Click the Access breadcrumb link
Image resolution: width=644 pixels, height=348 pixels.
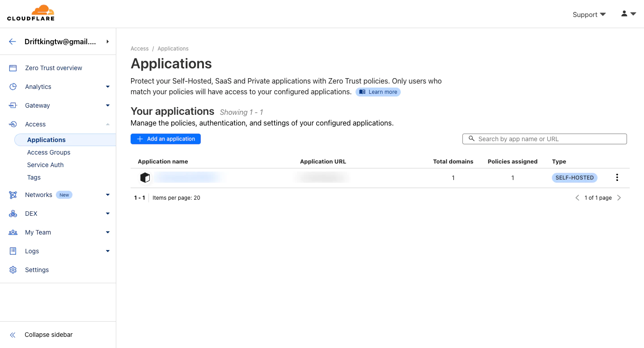pyautogui.click(x=140, y=49)
